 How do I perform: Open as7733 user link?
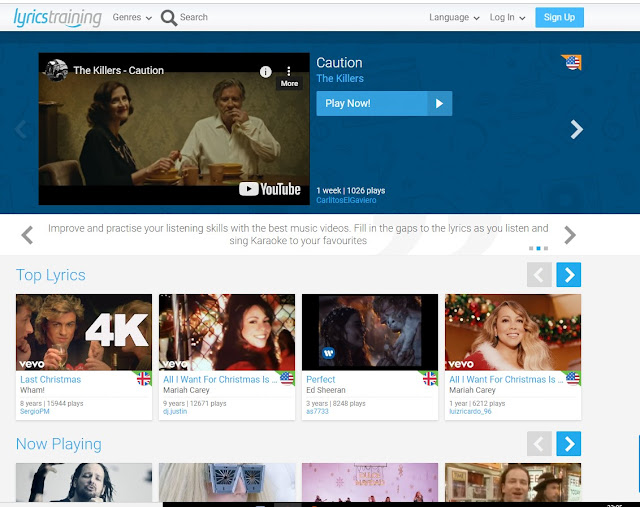tap(317, 411)
